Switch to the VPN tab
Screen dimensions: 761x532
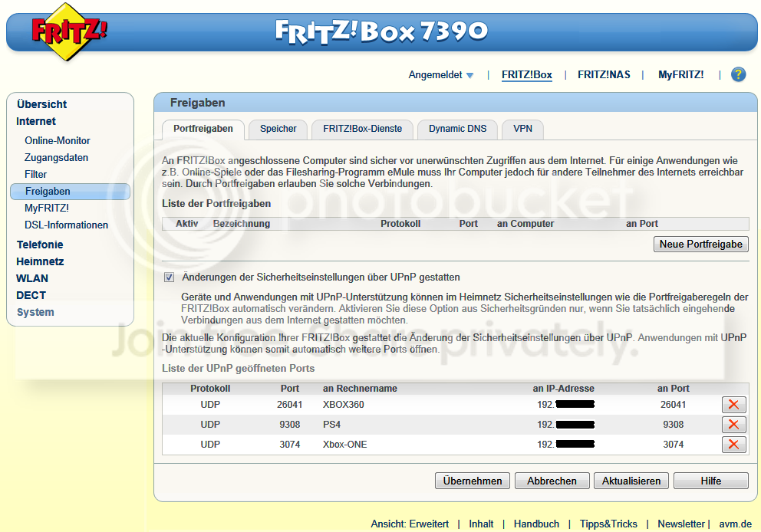pyautogui.click(x=522, y=129)
